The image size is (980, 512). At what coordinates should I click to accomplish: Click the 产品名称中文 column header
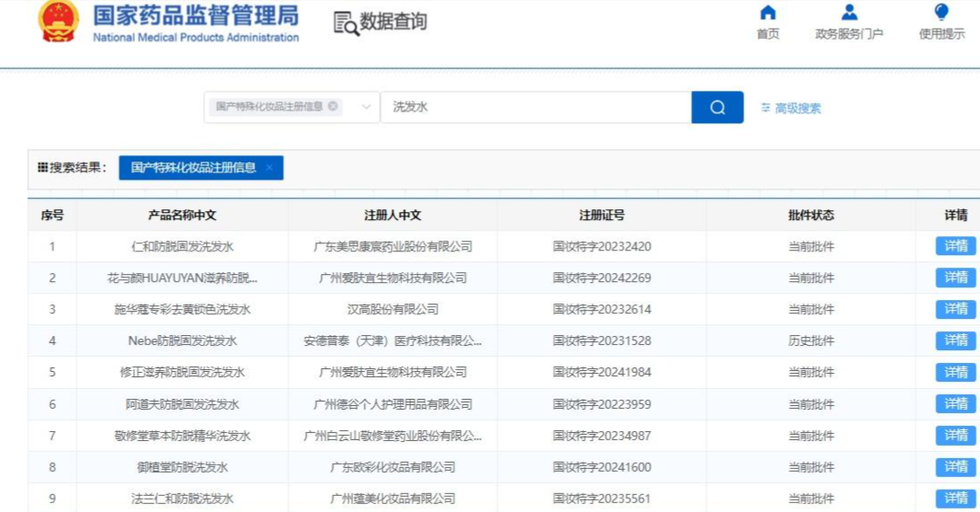coord(182,216)
